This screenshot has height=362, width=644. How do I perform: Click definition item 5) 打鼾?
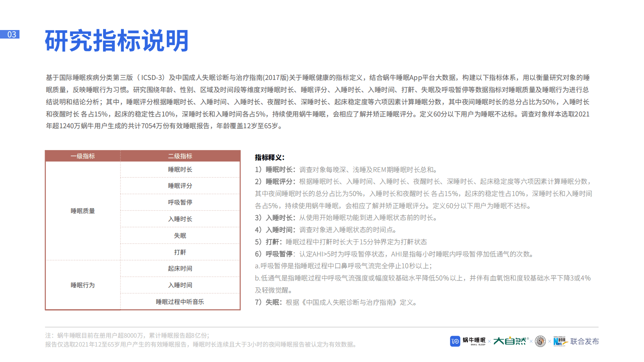click(341, 242)
